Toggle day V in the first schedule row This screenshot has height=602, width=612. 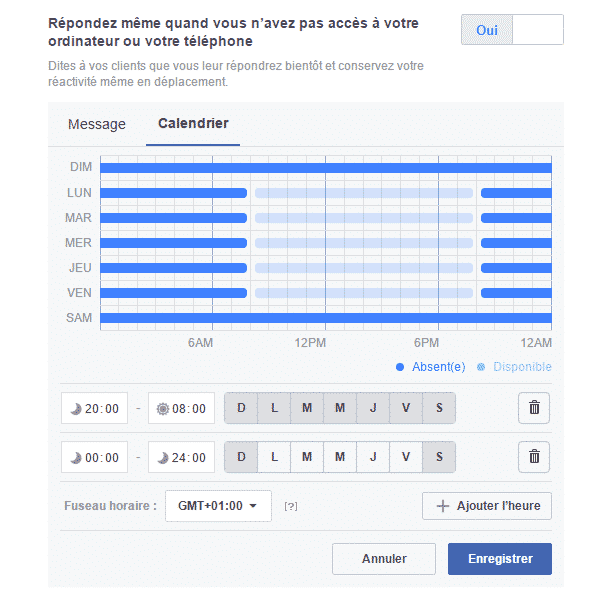pos(405,408)
